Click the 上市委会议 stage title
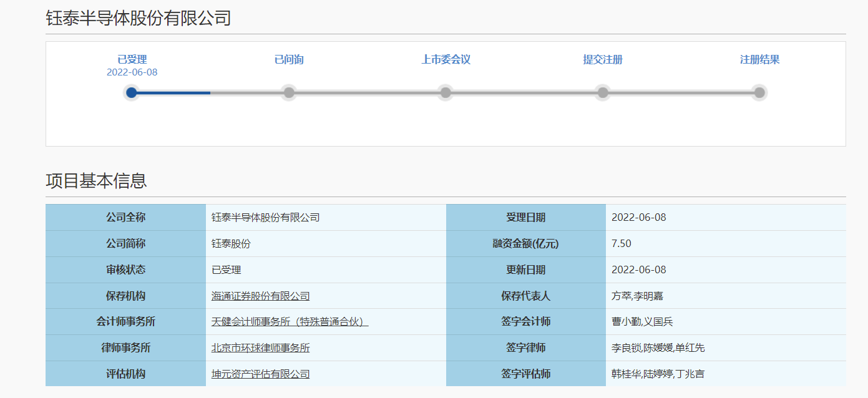Image resolution: width=868 pixels, height=398 pixels. pyautogui.click(x=445, y=59)
